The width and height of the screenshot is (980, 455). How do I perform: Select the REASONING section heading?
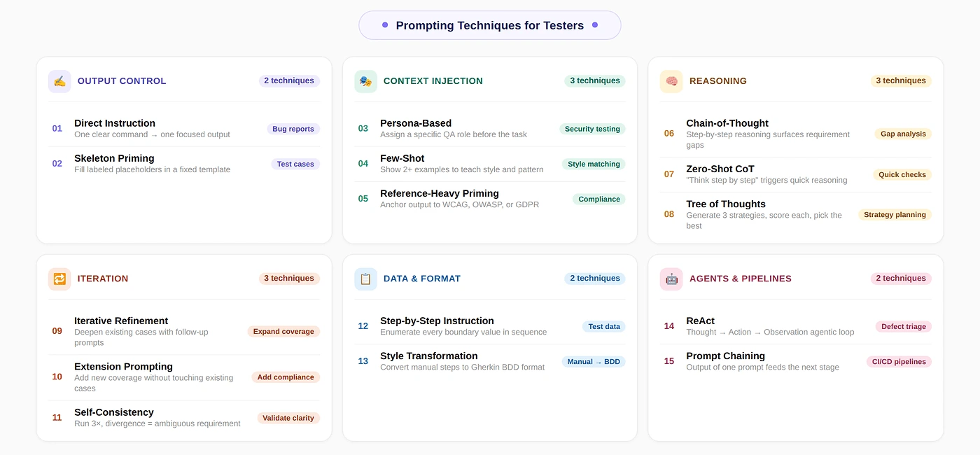(x=717, y=80)
